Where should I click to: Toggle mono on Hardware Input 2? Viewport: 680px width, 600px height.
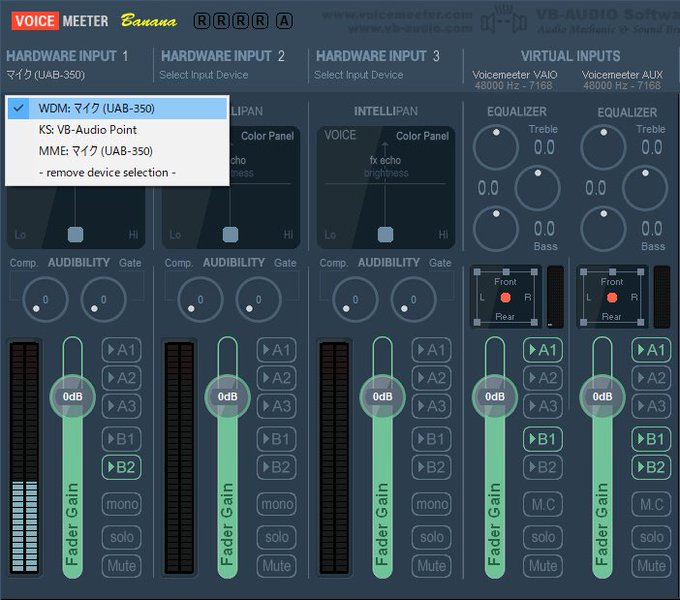click(277, 504)
